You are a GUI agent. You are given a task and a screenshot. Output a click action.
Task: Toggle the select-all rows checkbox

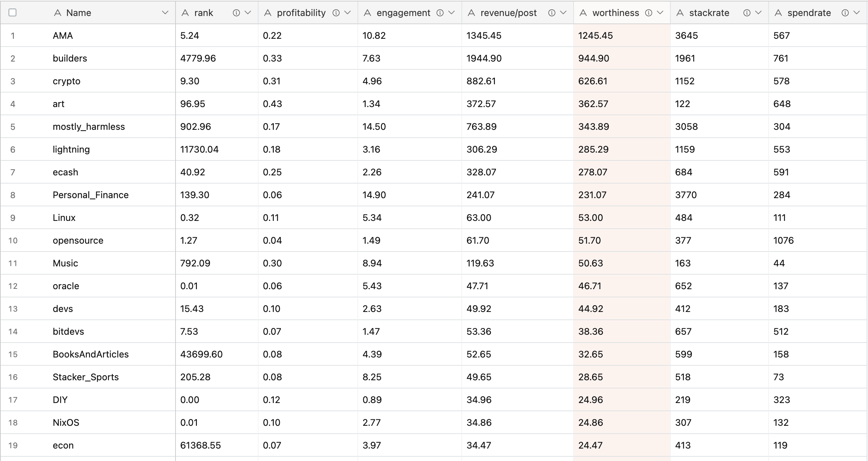[12, 13]
